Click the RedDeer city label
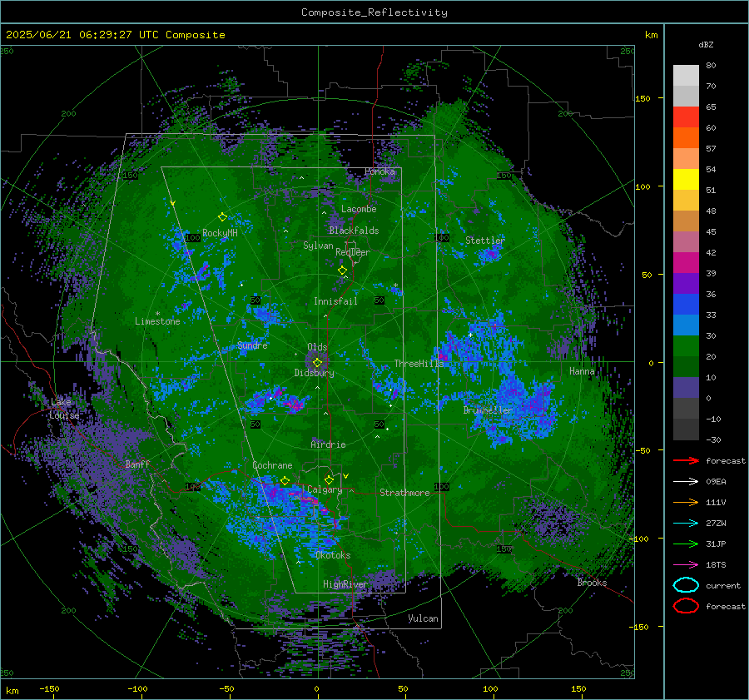This screenshot has height=700, width=749. pos(353,252)
